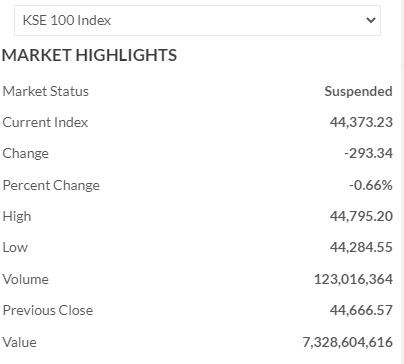The image size is (404, 364).
Task: Select the Market Status label
Action: click(x=46, y=91)
